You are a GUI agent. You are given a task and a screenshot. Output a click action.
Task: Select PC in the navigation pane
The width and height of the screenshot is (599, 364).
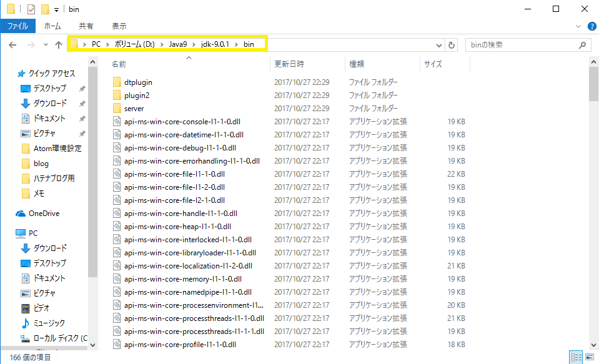[33, 233]
